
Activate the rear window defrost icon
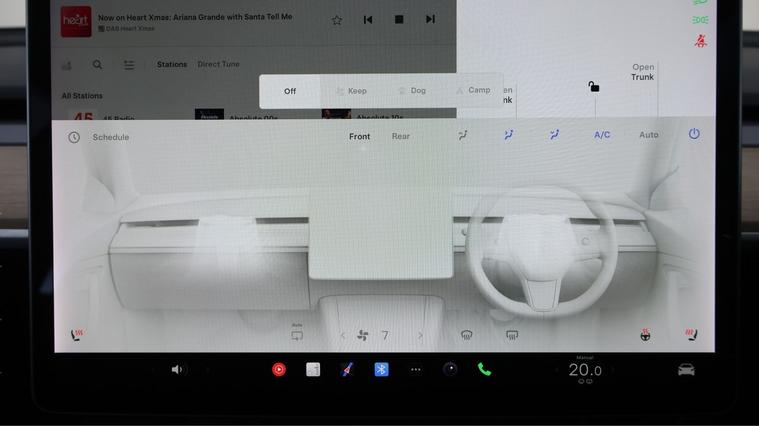pos(512,336)
